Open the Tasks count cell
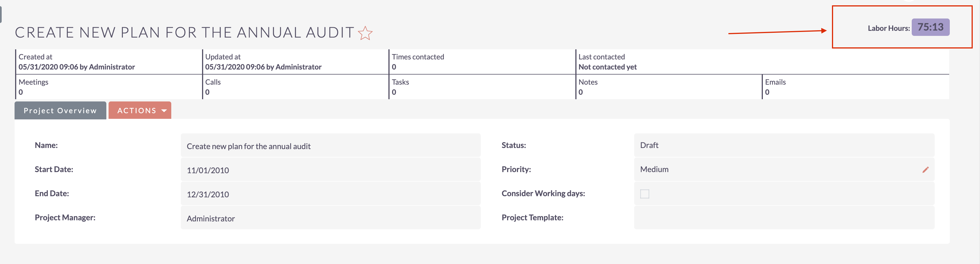Screen dimensions: 980x264 482,87
